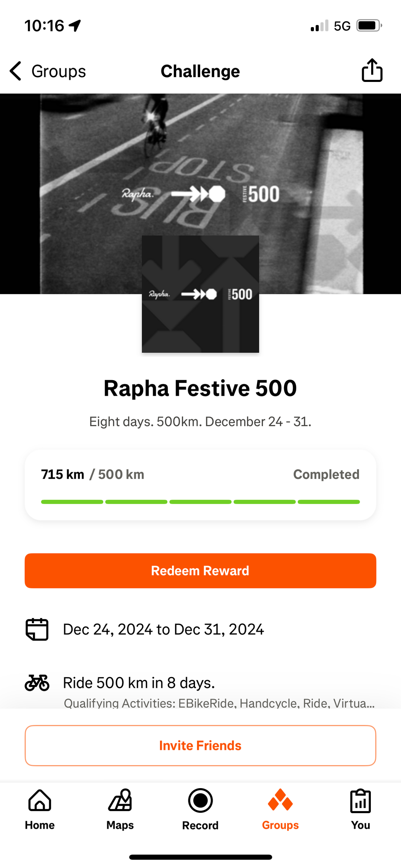
Task: Tap the Groups back link text
Action: 59,72
